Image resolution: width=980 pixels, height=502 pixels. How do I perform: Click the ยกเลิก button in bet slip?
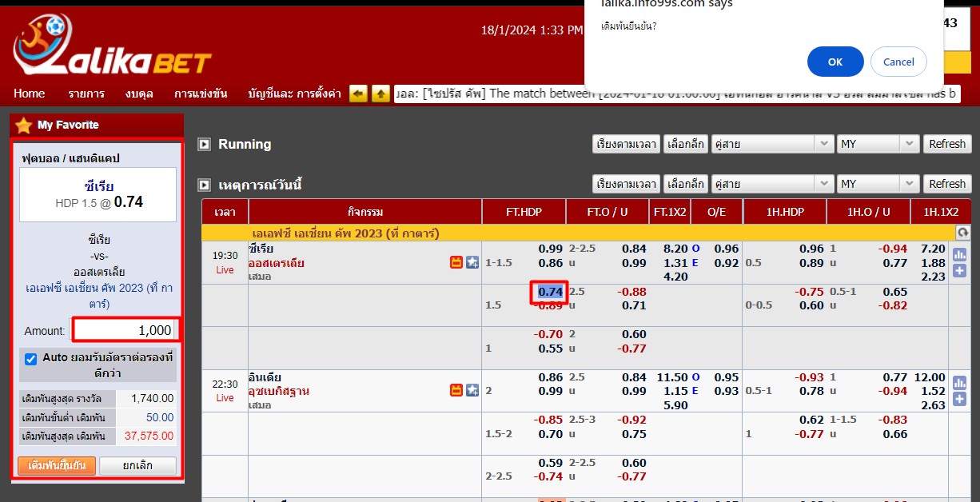pyautogui.click(x=137, y=465)
